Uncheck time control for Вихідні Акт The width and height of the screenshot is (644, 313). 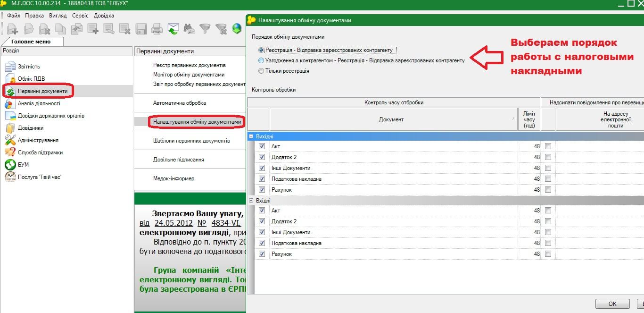tap(262, 146)
